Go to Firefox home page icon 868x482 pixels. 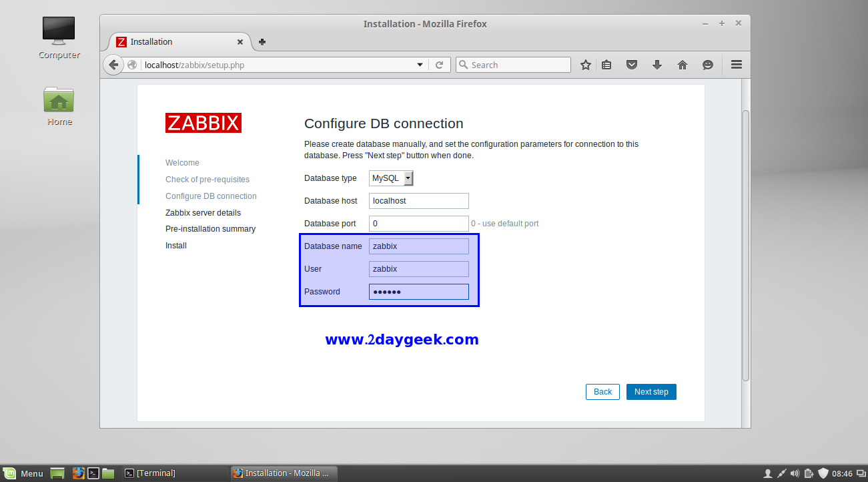pos(683,65)
